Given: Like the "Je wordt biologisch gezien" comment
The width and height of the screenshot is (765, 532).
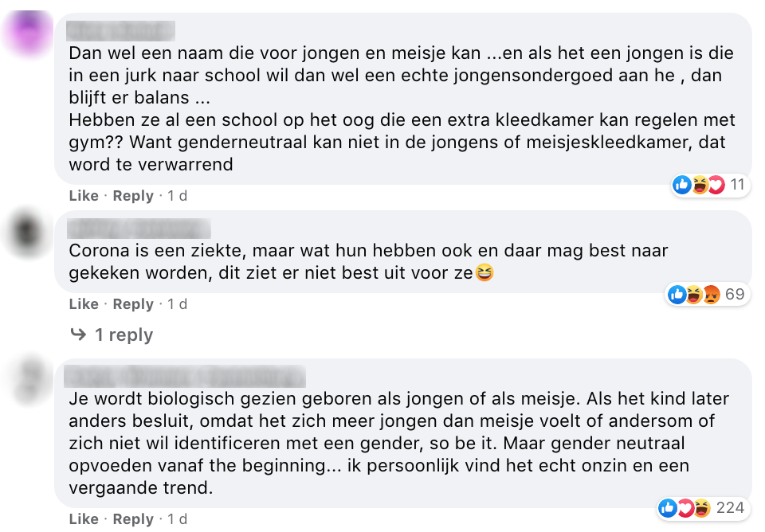Looking at the screenshot, I should pos(84,519).
